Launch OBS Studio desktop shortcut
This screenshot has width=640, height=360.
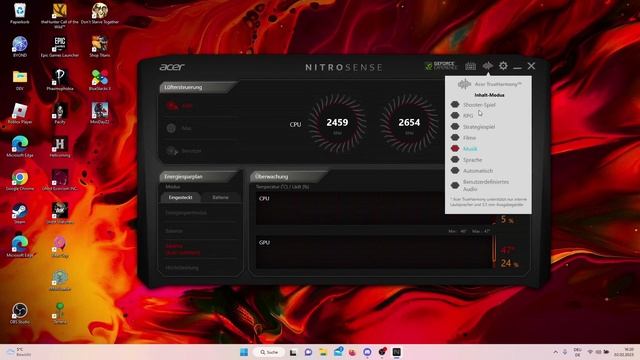(20, 313)
